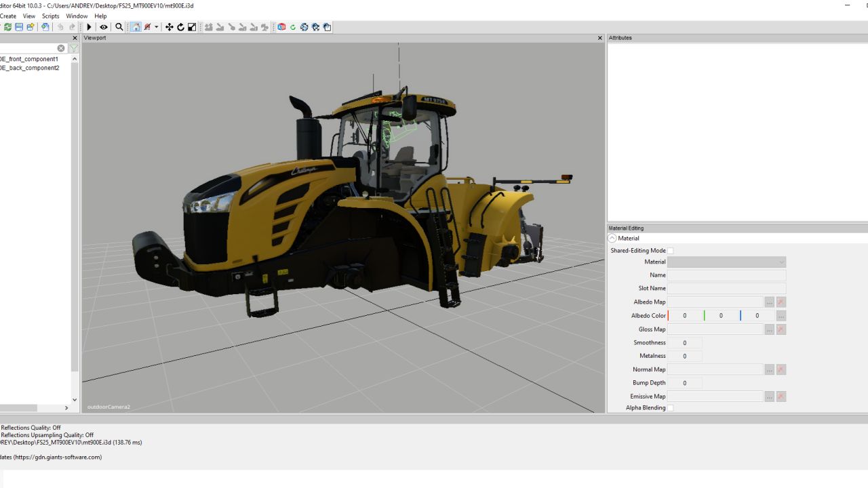
Task: Open the Help menu
Action: click(100, 16)
